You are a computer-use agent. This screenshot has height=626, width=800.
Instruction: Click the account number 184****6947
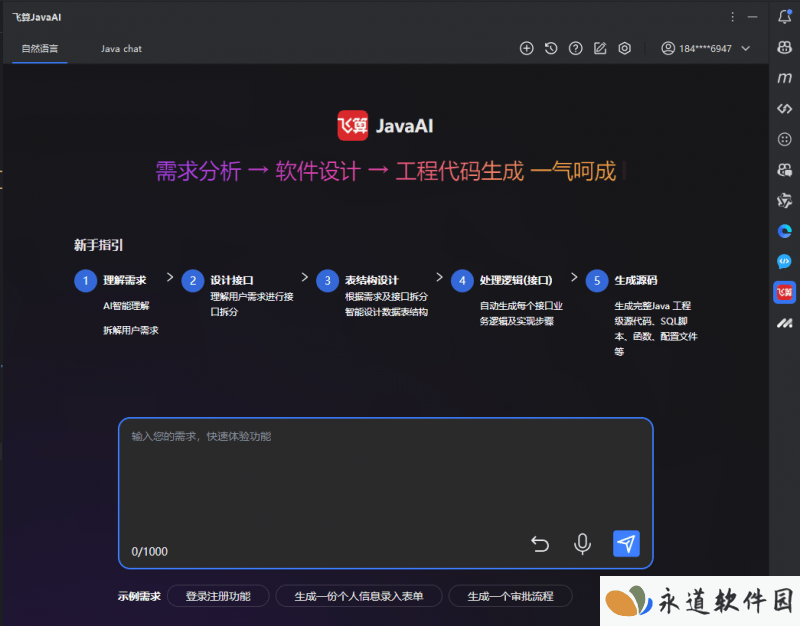pos(705,49)
